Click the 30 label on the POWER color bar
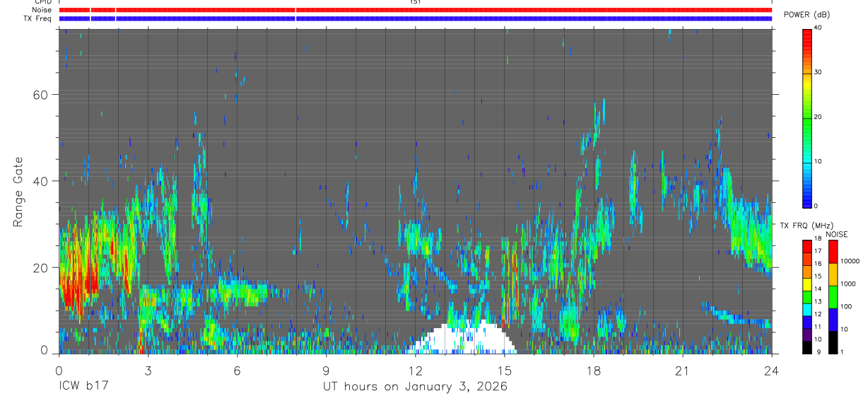 coord(818,72)
